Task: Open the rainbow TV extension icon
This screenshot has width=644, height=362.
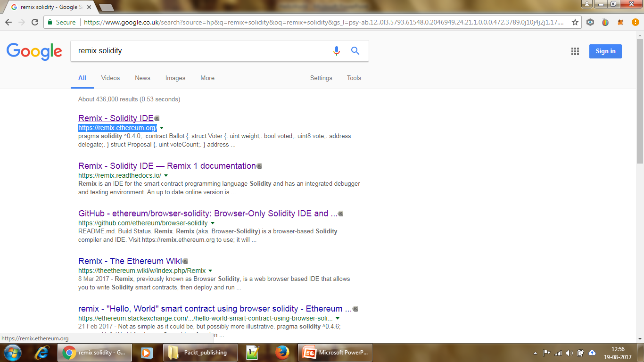Action: (605, 22)
